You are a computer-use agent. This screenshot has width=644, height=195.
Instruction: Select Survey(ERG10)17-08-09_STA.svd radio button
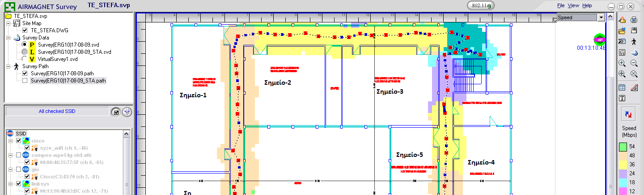25,52
